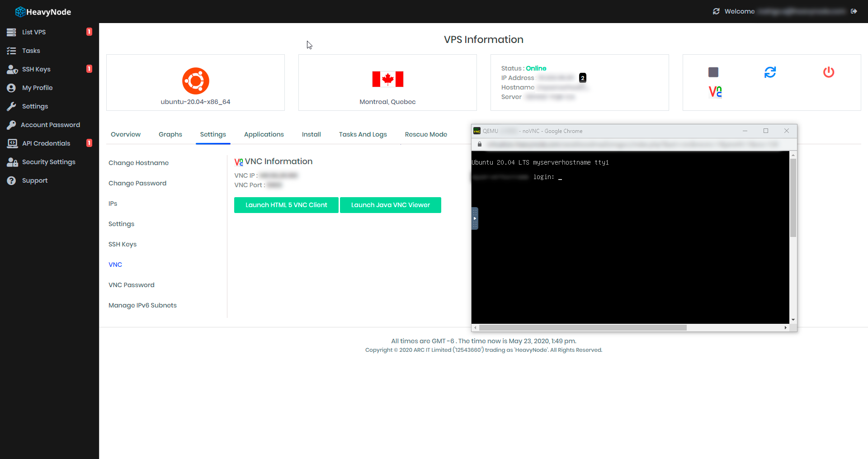Click the lock icon in noVNC address bar

pyautogui.click(x=480, y=144)
